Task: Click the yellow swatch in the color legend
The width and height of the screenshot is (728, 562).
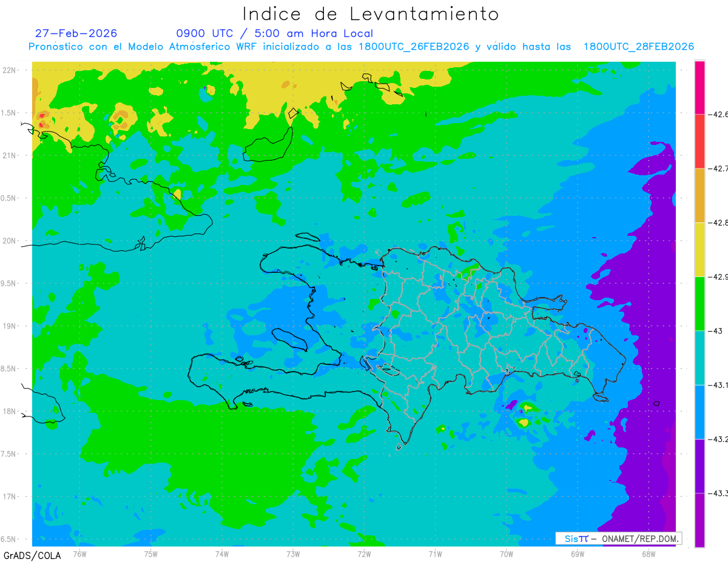Action: (699, 249)
